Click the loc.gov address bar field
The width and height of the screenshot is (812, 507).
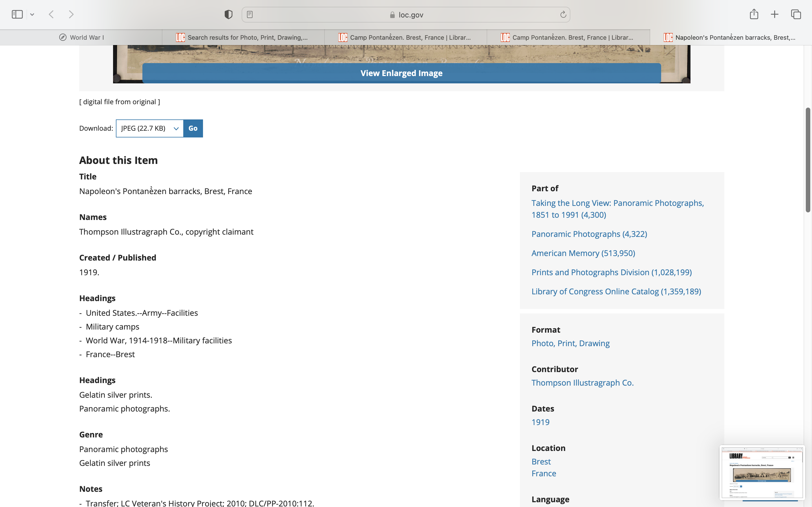point(406,15)
